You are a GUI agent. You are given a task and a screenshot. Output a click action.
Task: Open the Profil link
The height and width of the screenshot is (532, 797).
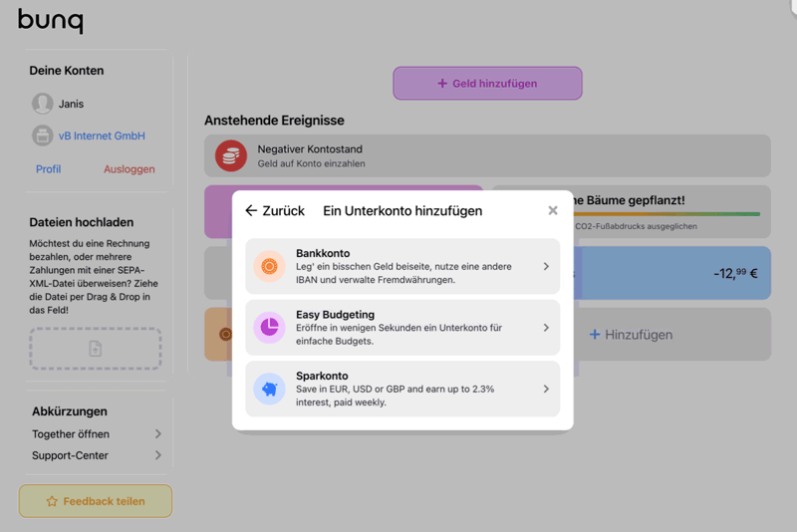pyautogui.click(x=48, y=169)
